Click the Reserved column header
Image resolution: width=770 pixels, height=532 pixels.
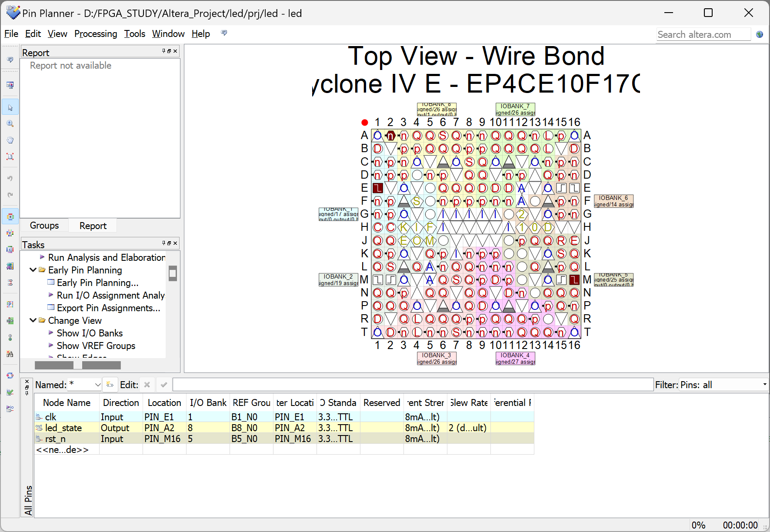[x=382, y=403]
